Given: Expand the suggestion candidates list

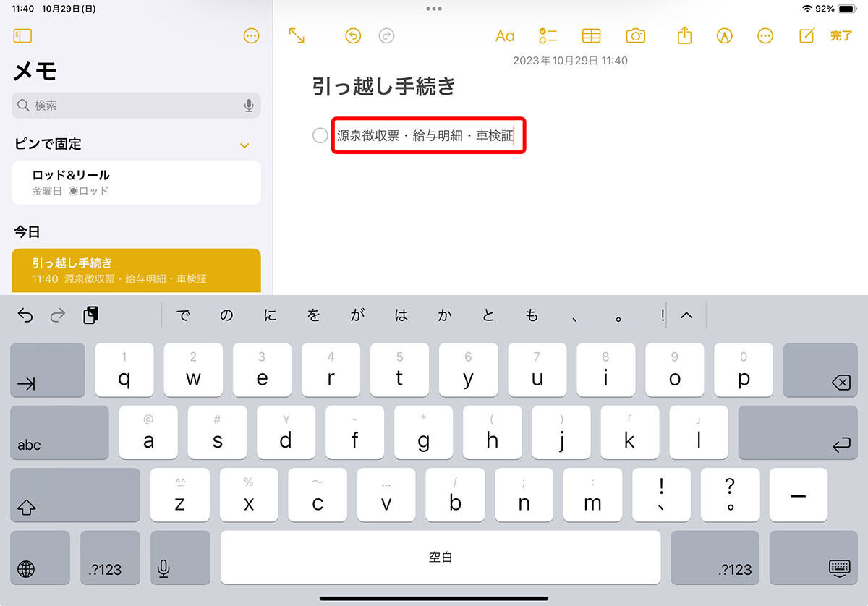Looking at the screenshot, I should coord(686,315).
